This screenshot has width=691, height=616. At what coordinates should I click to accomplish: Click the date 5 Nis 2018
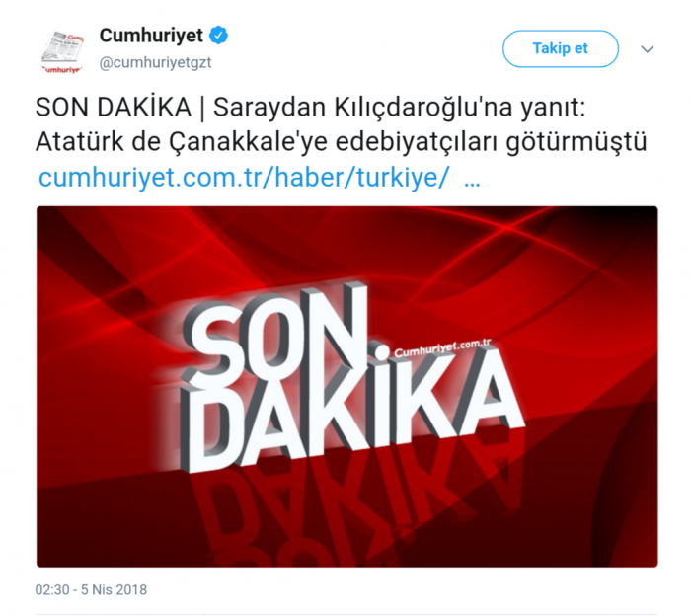pyautogui.click(x=114, y=589)
